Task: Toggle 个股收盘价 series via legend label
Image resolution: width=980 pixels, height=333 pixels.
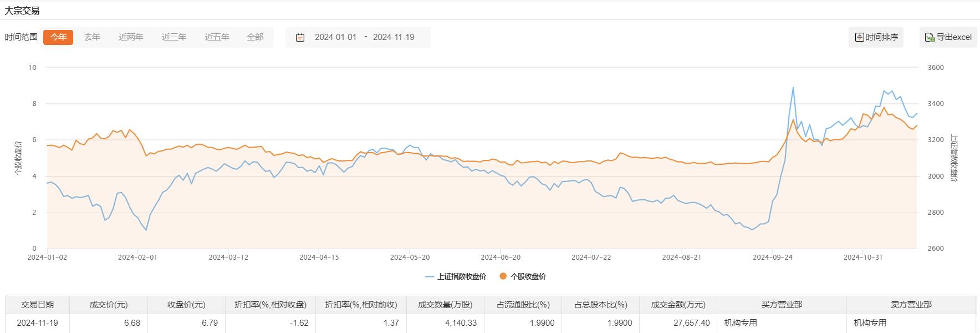Action: [x=528, y=276]
